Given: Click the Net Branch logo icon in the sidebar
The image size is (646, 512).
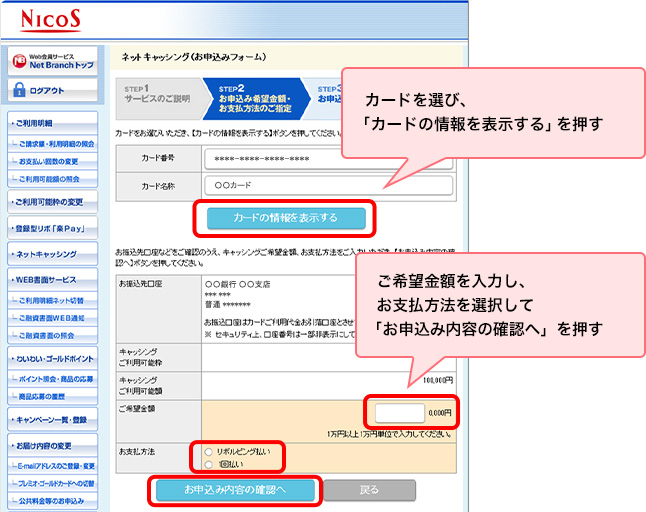Looking at the screenshot, I should 19,61.
